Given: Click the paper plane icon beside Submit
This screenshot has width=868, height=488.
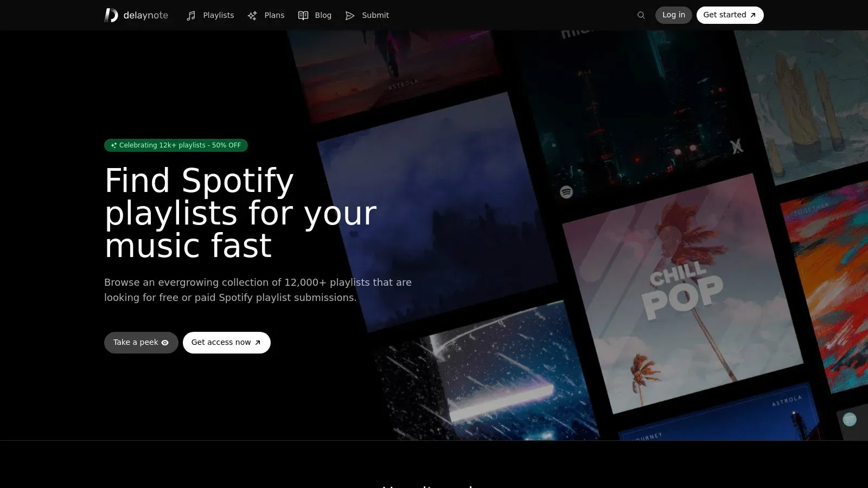Looking at the screenshot, I should coord(350,16).
